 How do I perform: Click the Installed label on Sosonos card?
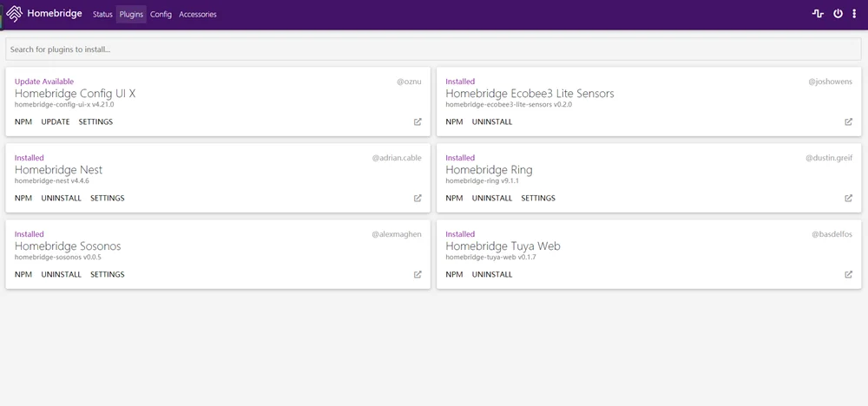pyautogui.click(x=29, y=234)
